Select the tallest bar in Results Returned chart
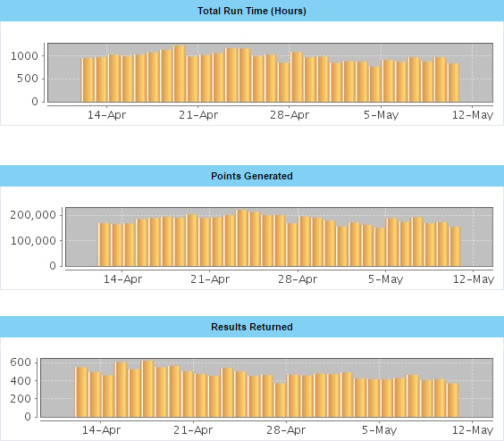This screenshot has width=504, height=441. (147, 388)
